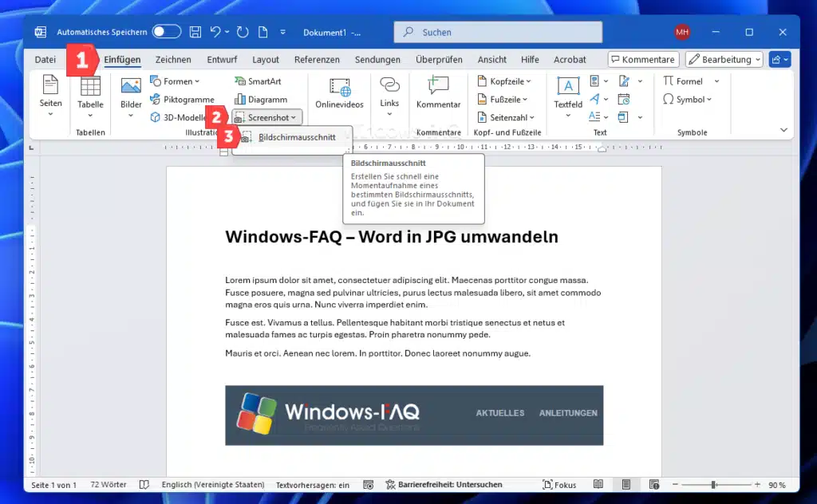
Task: Open the Überprüfen tab
Action: (440, 59)
